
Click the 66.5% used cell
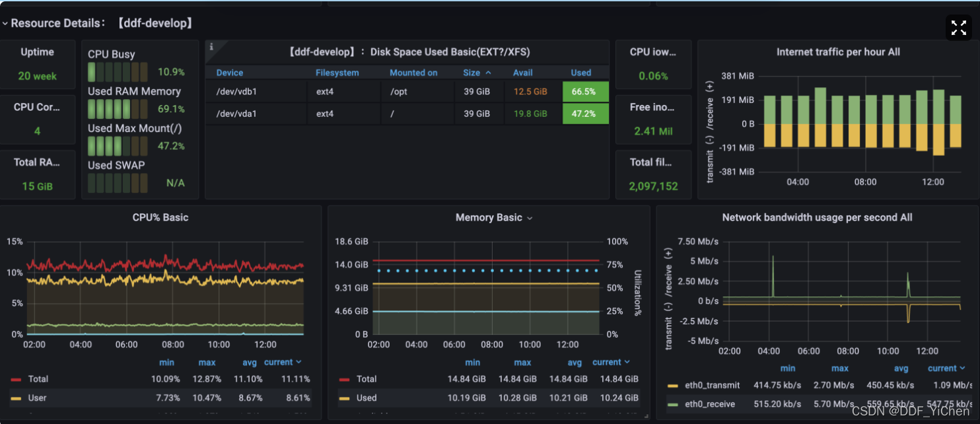tap(585, 92)
